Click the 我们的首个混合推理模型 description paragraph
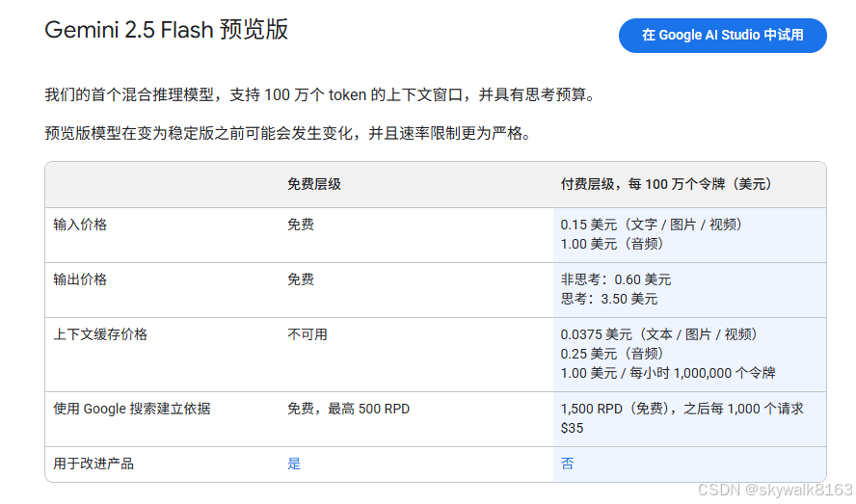Image resolution: width=856 pixels, height=504 pixels. [322, 95]
